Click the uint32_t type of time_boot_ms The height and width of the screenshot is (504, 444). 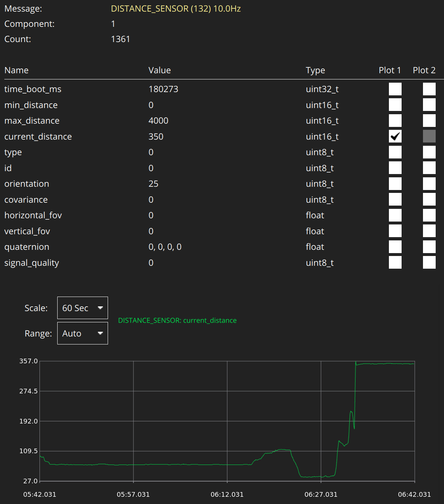coord(322,89)
